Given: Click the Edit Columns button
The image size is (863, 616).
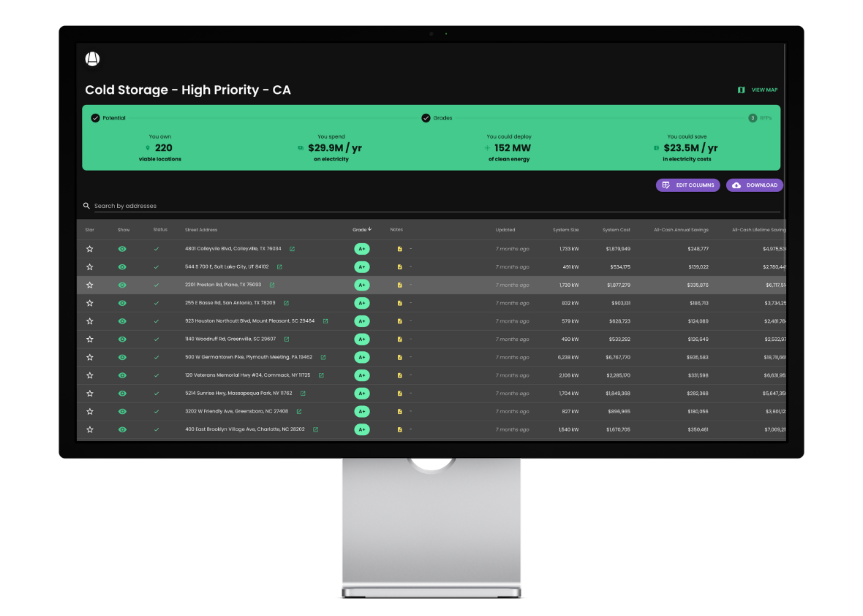Looking at the screenshot, I should [x=688, y=185].
